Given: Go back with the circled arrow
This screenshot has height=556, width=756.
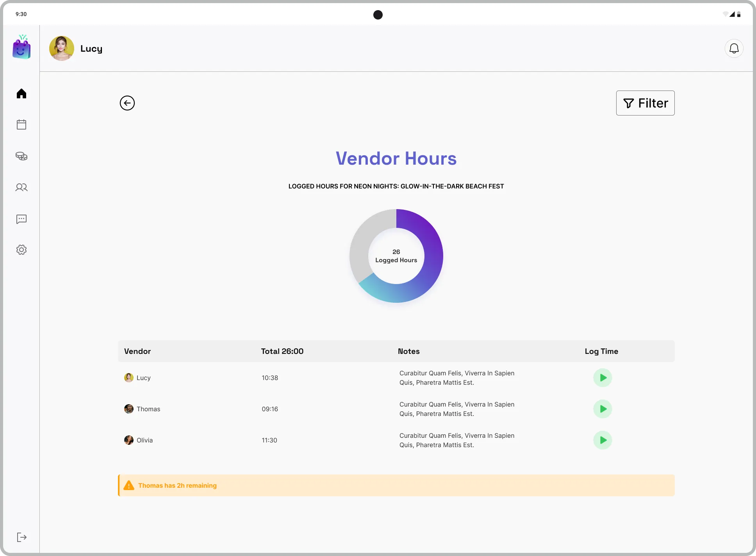Looking at the screenshot, I should tap(127, 103).
